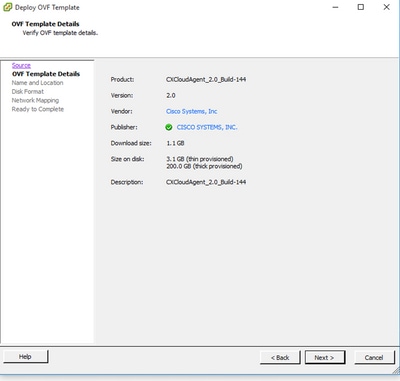The image size is (400, 381).
Task: Click the Description value CXCloudAgent_2.0_Build-144
Action: (x=206, y=182)
